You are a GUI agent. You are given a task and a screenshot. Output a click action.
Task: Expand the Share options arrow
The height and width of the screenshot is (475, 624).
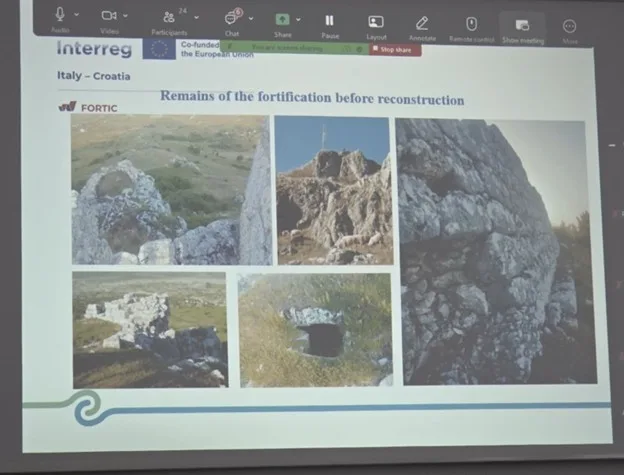298,19
